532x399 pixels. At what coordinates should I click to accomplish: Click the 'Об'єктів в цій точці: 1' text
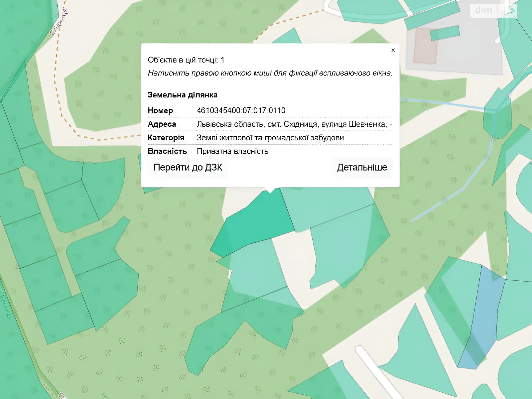(x=186, y=60)
